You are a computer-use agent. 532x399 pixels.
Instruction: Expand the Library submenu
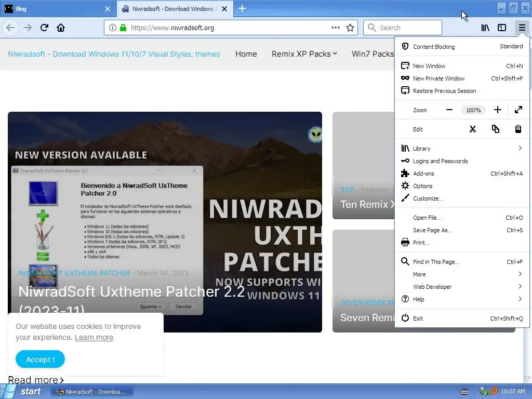462,148
